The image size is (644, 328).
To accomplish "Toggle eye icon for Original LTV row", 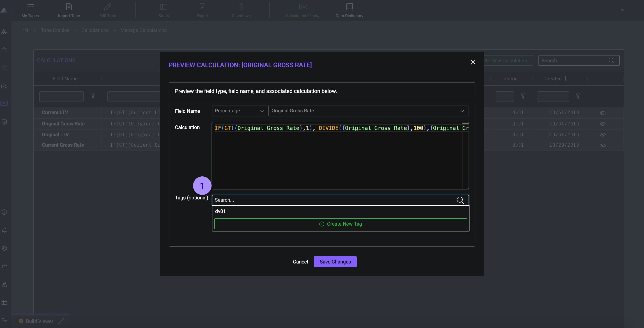I will (x=603, y=135).
